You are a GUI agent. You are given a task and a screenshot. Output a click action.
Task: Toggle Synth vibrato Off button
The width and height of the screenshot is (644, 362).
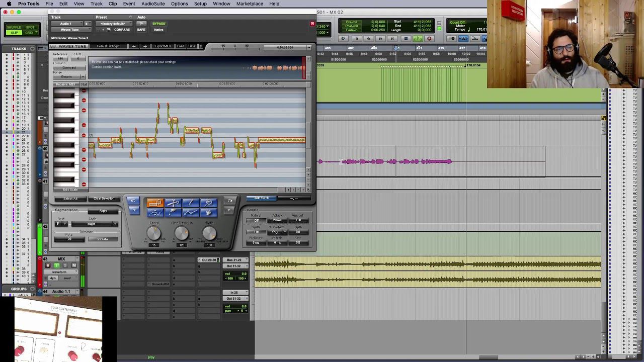[256, 233]
